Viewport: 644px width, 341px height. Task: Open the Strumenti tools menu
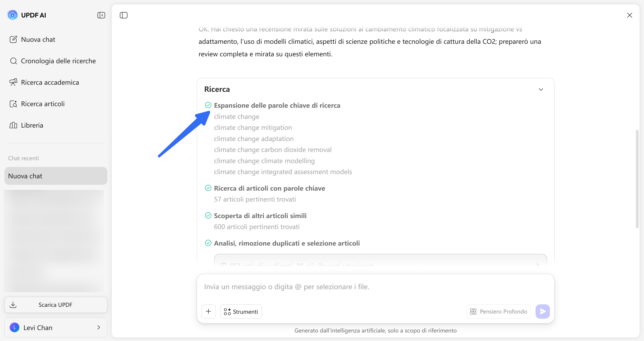point(241,311)
